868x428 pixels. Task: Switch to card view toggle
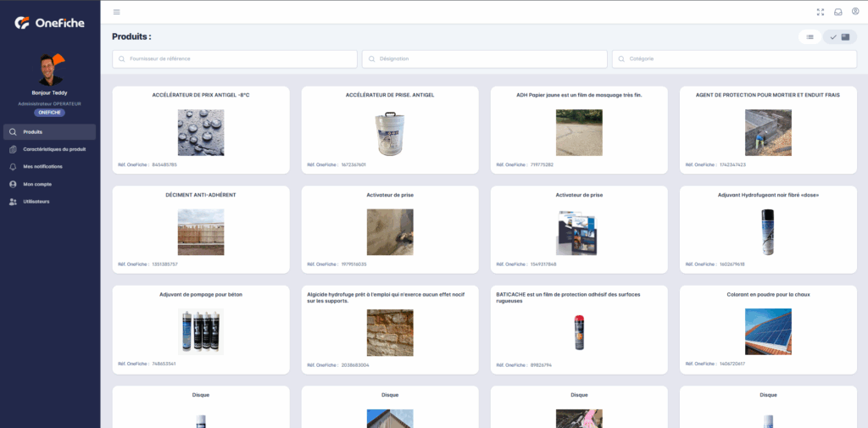point(840,37)
